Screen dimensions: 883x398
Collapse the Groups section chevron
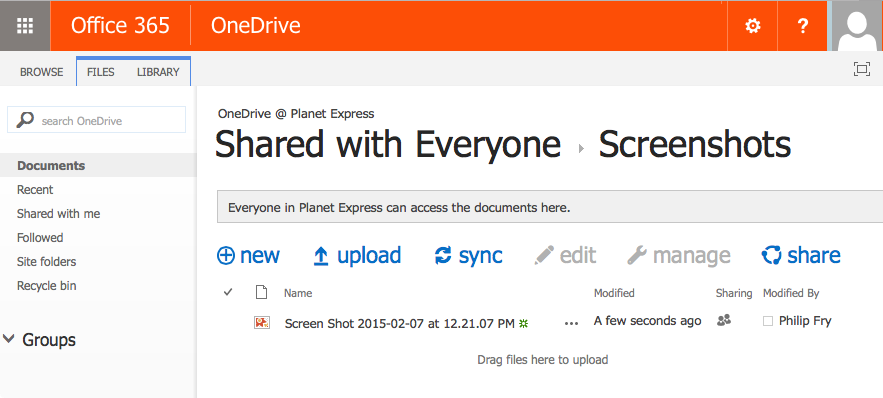tap(9, 339)
